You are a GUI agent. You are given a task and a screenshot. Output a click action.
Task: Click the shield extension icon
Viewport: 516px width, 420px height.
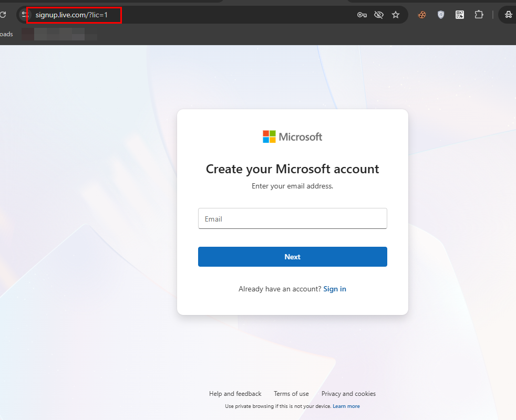(441, 15)
